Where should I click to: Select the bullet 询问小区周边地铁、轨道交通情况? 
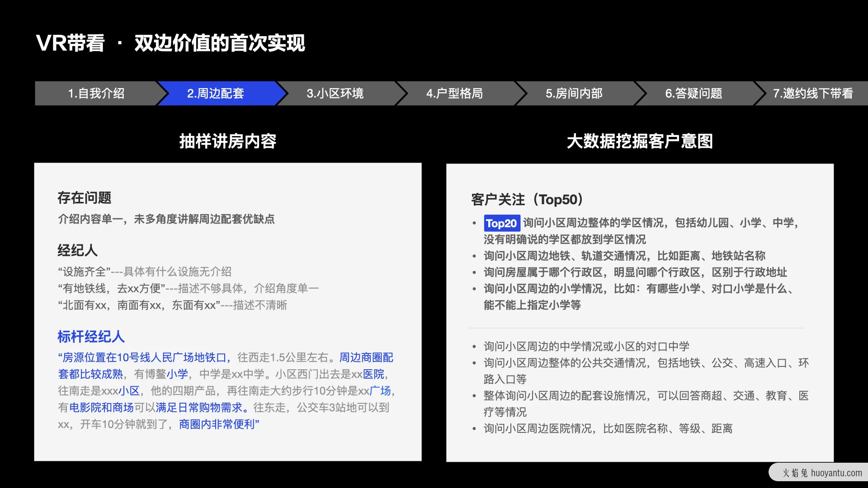tap(624, 256)
